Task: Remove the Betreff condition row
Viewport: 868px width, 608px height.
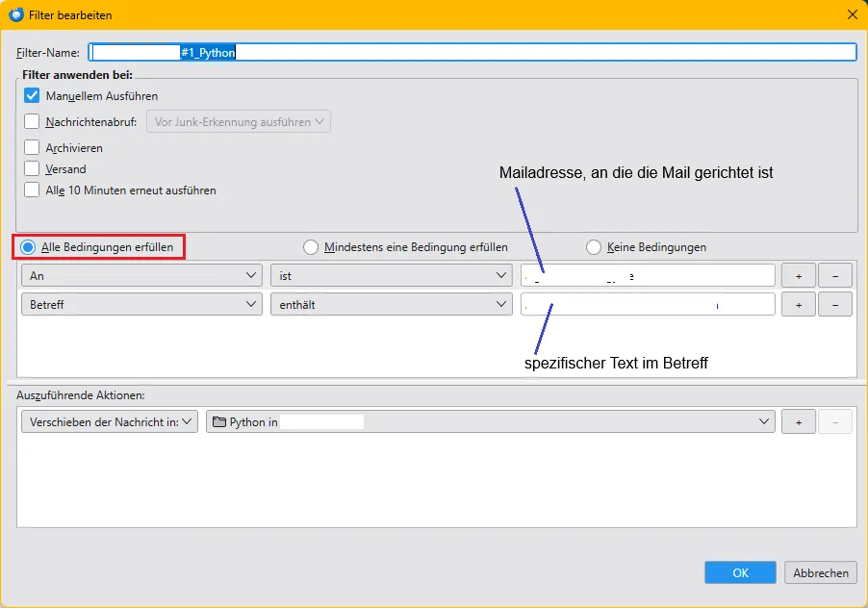Action: [834, 304]
